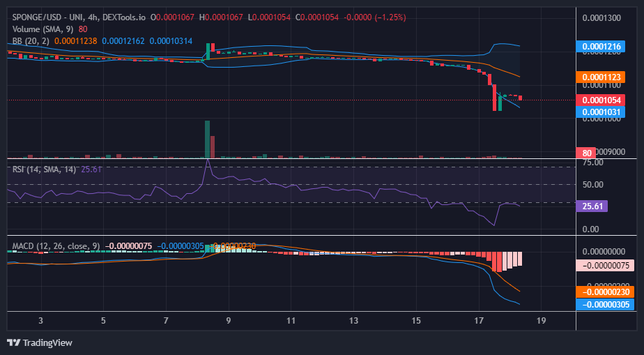Click the orange signal label −0.00000230

pos(606,292)
